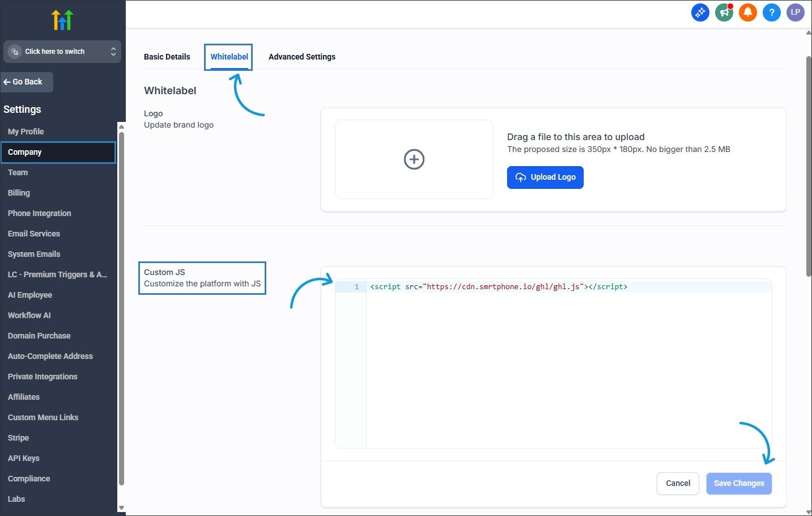Open the API Keys settings

click(24, 458)
